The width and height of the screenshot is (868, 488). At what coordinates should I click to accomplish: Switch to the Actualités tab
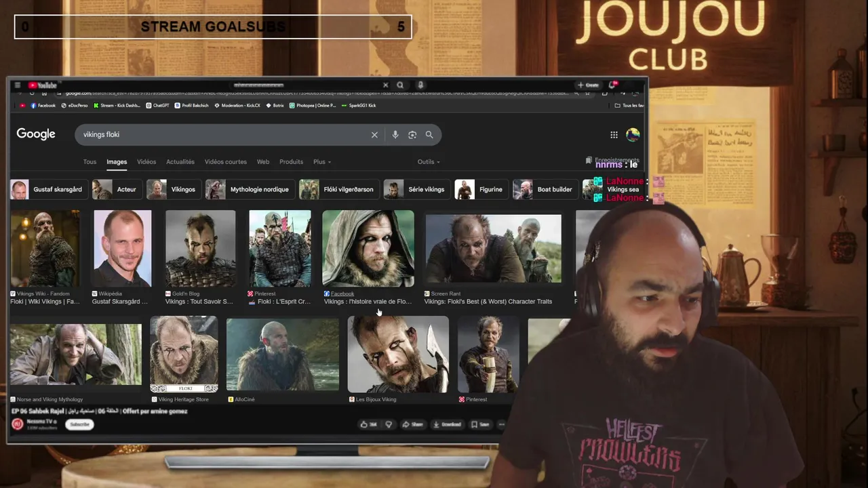click(180, 162)
